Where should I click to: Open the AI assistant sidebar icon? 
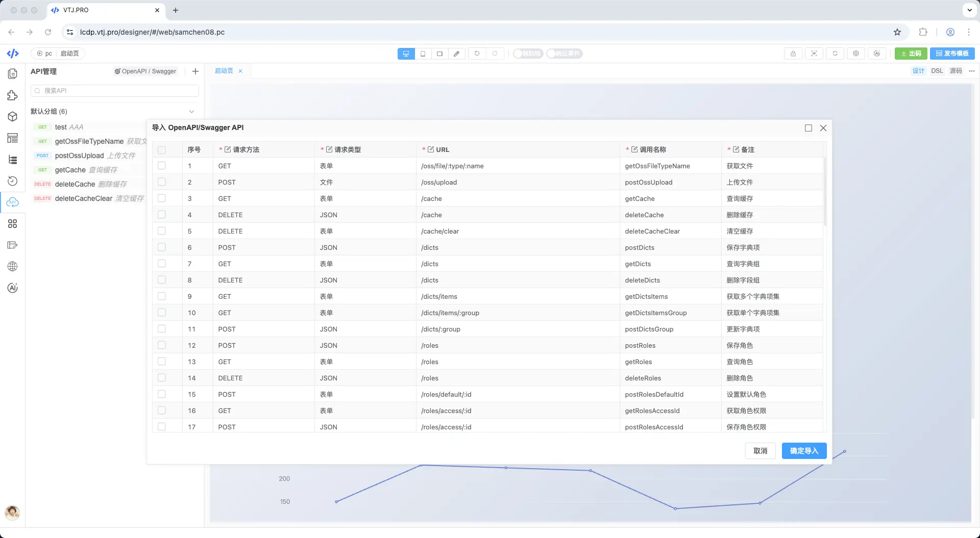13,288
